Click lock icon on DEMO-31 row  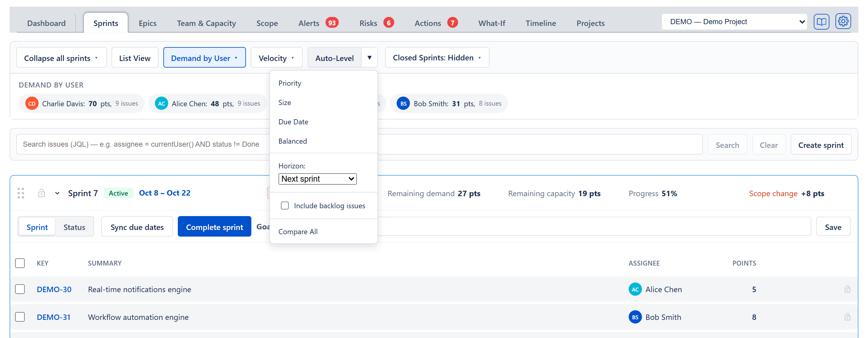[847, 317]
